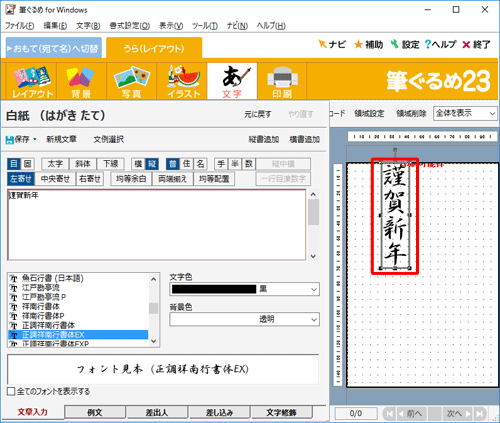Open the 印刷 print tool
Screen dimensions: 500x423
[x=282, y=81]
